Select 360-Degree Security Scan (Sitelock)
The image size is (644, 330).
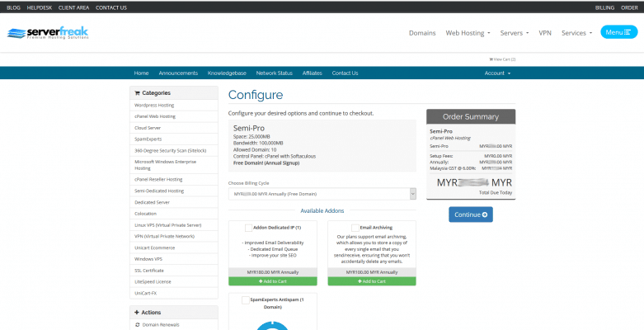[174, 150]
